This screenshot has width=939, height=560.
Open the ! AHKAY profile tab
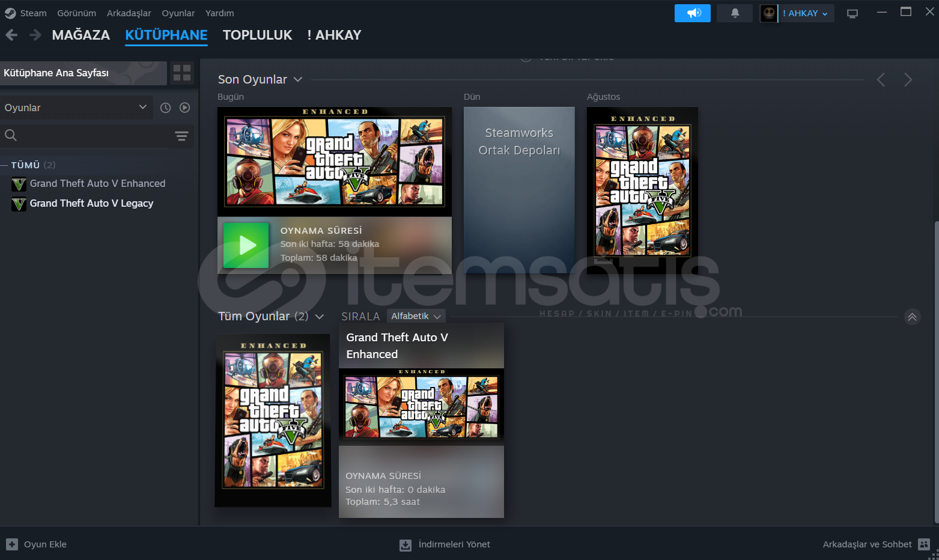coord(334,35)
